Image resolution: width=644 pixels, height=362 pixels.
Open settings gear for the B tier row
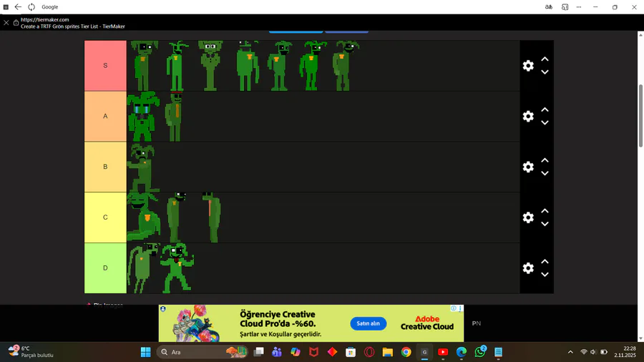tap(528, 167)
